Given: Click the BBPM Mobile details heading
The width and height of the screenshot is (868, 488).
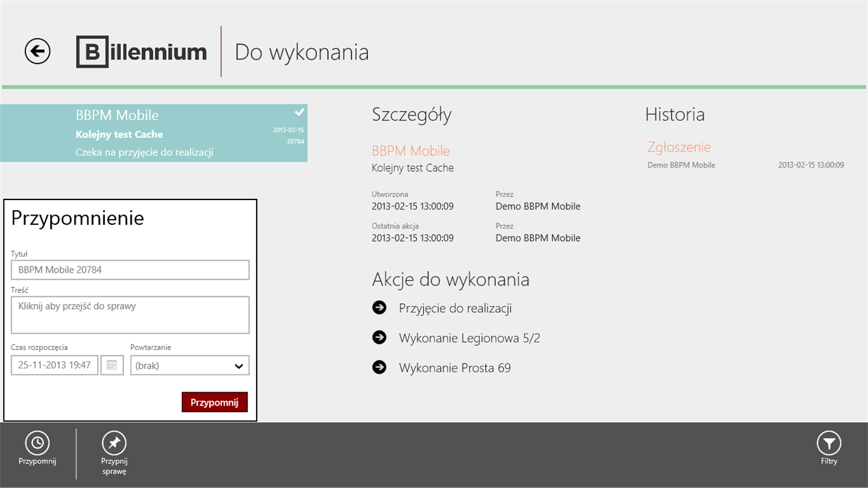Looking at the screenshot, I should point(411,151).
